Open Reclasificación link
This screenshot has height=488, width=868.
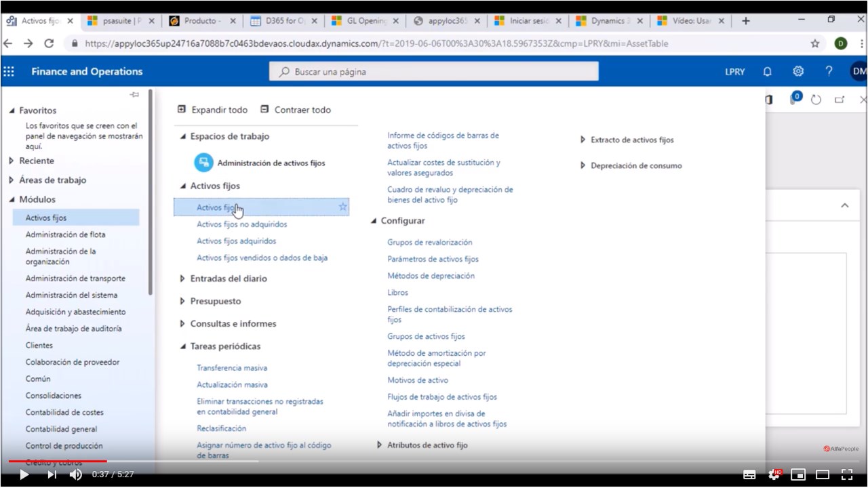coord(222,428)
